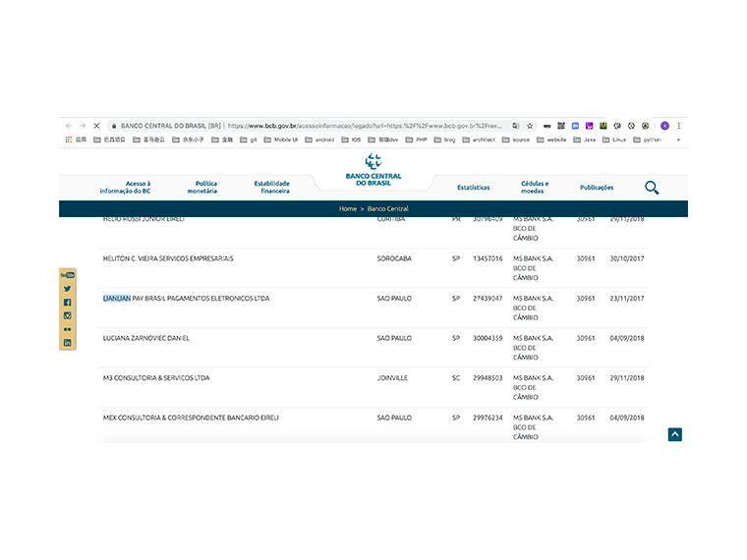Click M3 CONSULTORIA & SERVICOS LTDA name

coord(156,378)
